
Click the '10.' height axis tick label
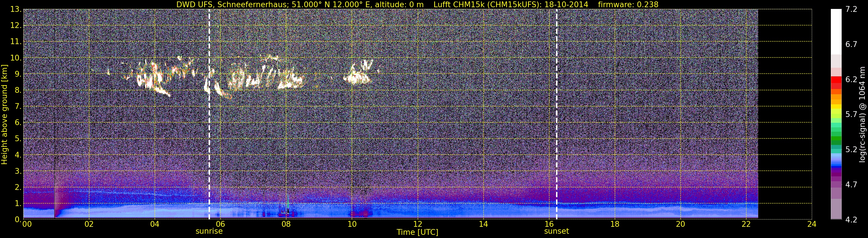coord(16,58)
